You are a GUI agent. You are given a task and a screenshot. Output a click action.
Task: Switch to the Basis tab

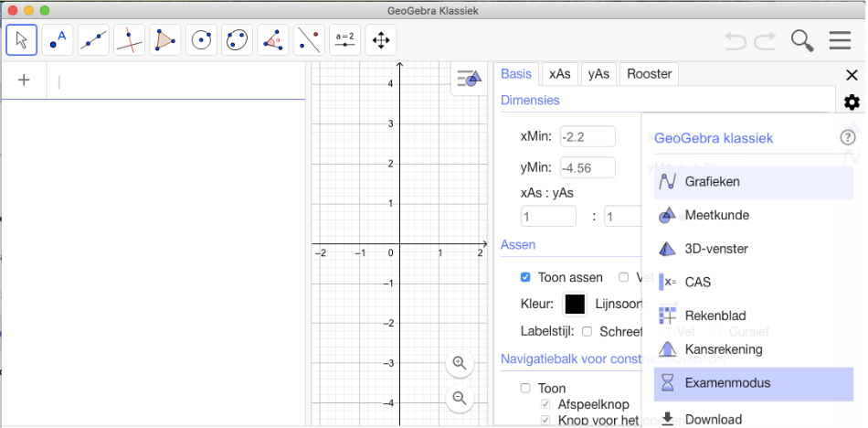(516, 74)
